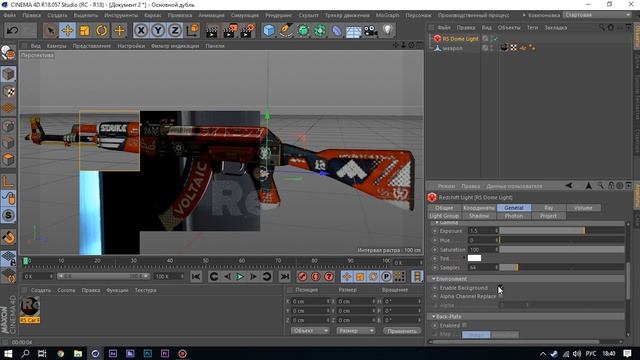Click the Saturation slider
This screenshot has width=640, height=360.
tap(562, 249)
